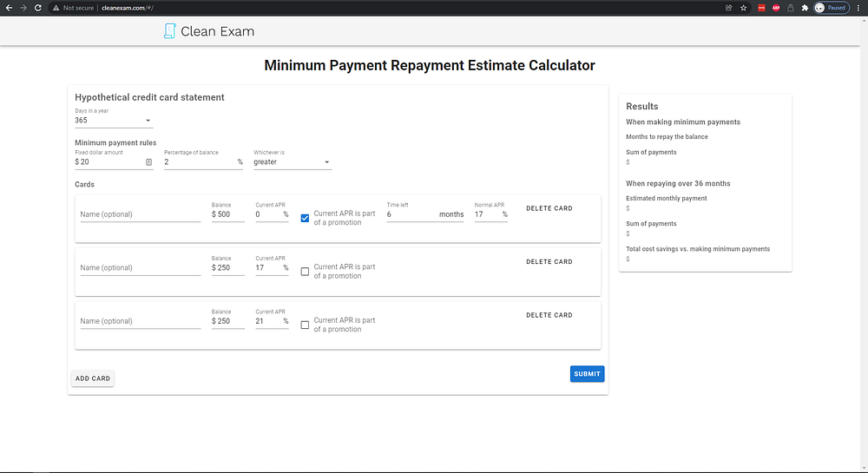Bookmark this page with star icon
This screenshot has height=473, width=868.
[744, 8]
